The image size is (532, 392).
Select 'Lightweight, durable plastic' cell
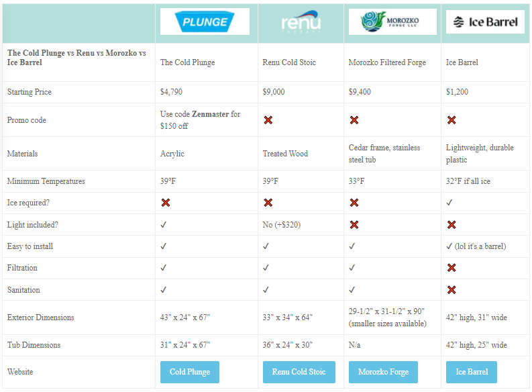click(x=480, y=154)
